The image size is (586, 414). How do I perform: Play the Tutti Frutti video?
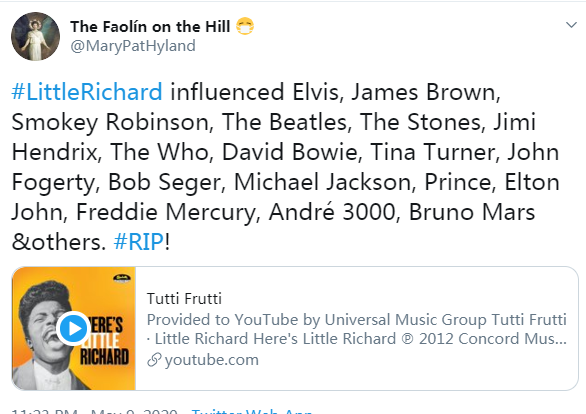coord(73,328)
